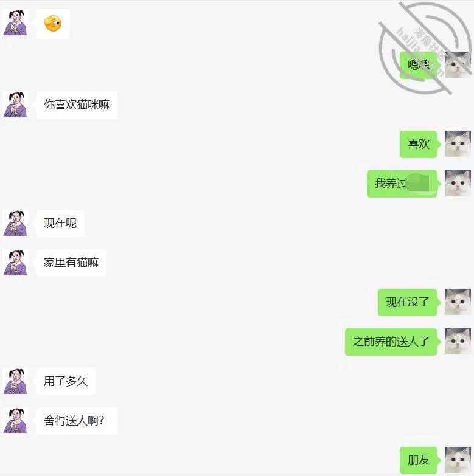The height and width of the screenshot is (476, 474).
Task: Select the green '喜欢' message bubble
Action: (419, 144)
